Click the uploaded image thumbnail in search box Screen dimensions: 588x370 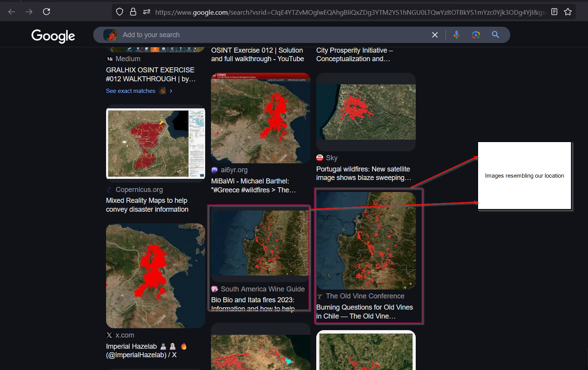coord(110,35)
